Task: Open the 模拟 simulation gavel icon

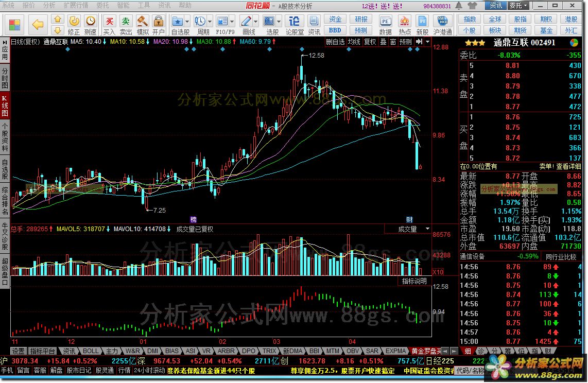Action: pyautogui.click(x=142, y=21)
